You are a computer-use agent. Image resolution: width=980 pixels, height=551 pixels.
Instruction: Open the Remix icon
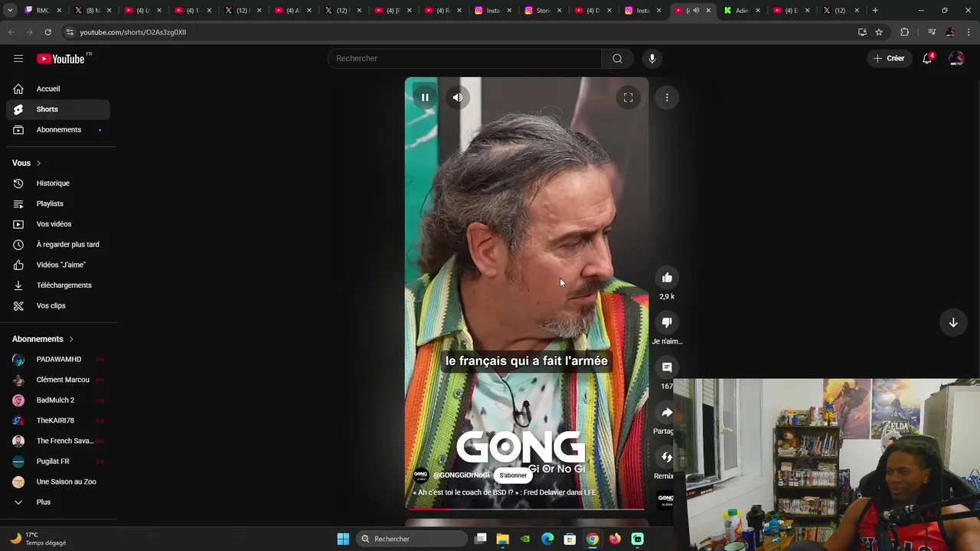click(666, 457)
